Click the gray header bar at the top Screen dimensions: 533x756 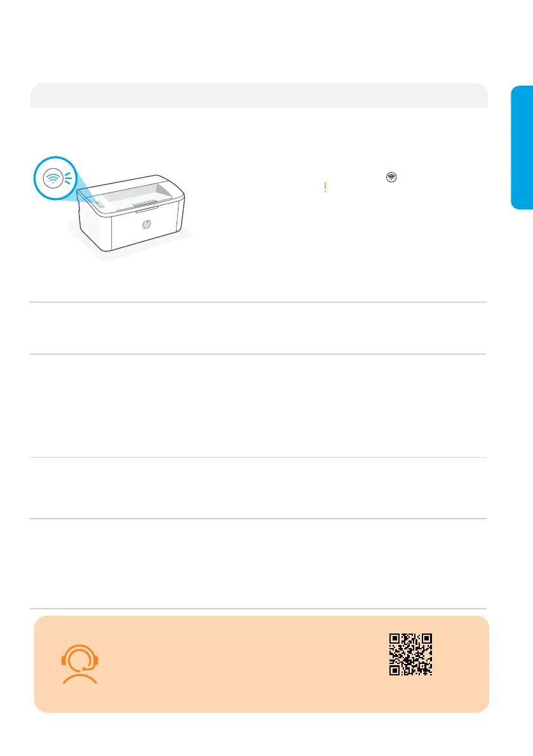(259, 95)
